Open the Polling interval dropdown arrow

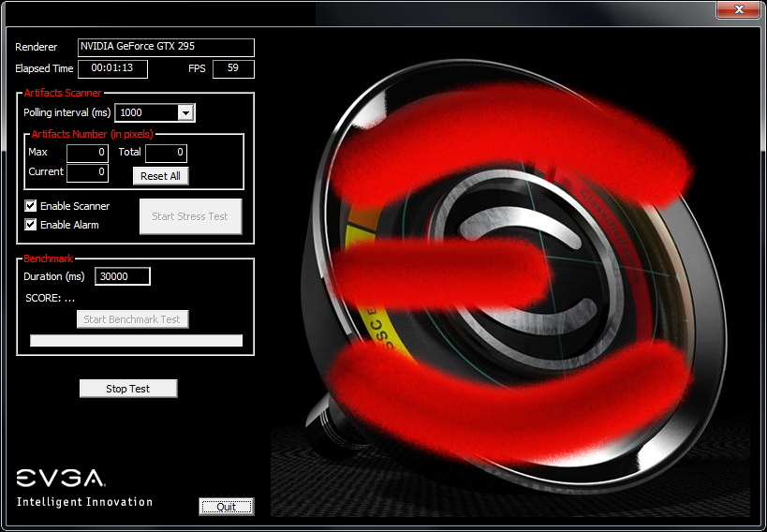pyautogui.click(x=185, y=113)
